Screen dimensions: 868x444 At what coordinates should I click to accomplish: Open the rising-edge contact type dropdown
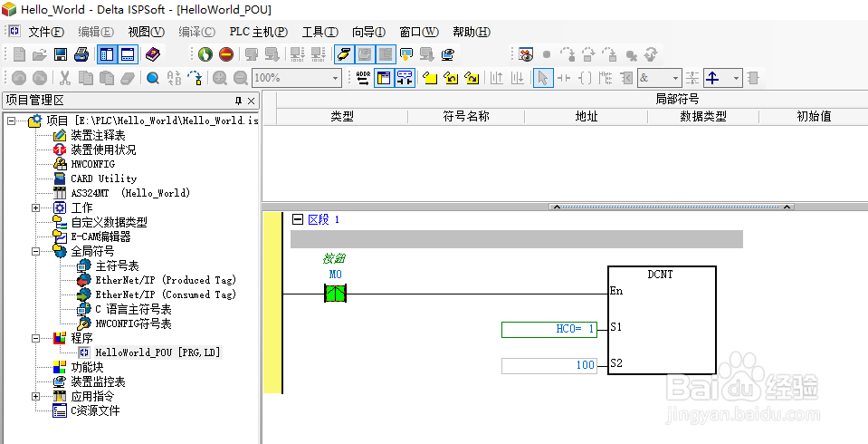click(736, 78)
